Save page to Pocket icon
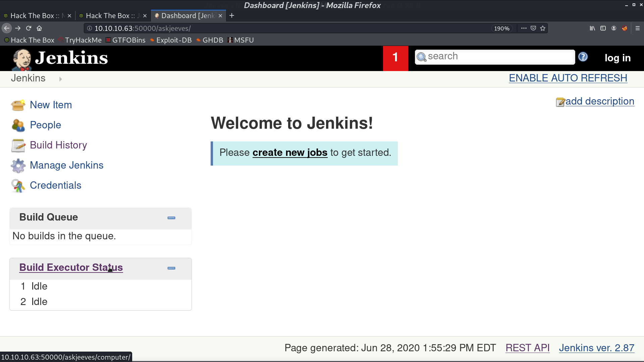Image resolution: width=644 pixels, height=362 pixels. tap(533, 28)
